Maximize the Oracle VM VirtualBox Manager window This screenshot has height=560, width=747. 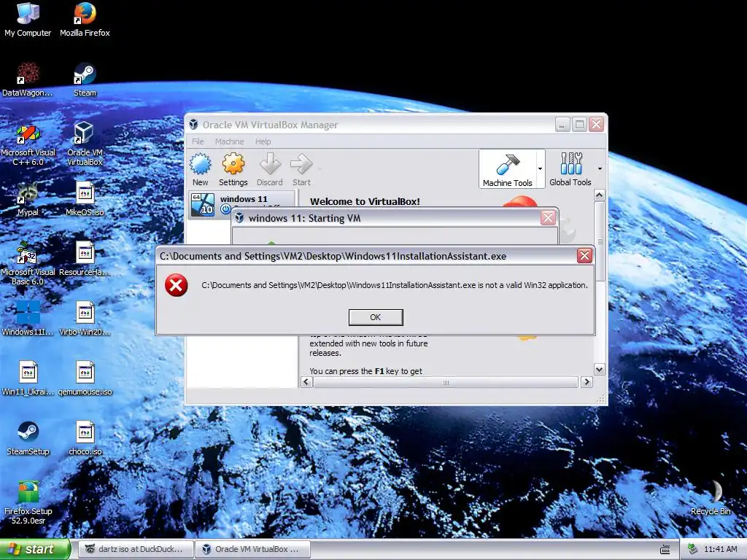pyautogui.click(x=579, y=125)
